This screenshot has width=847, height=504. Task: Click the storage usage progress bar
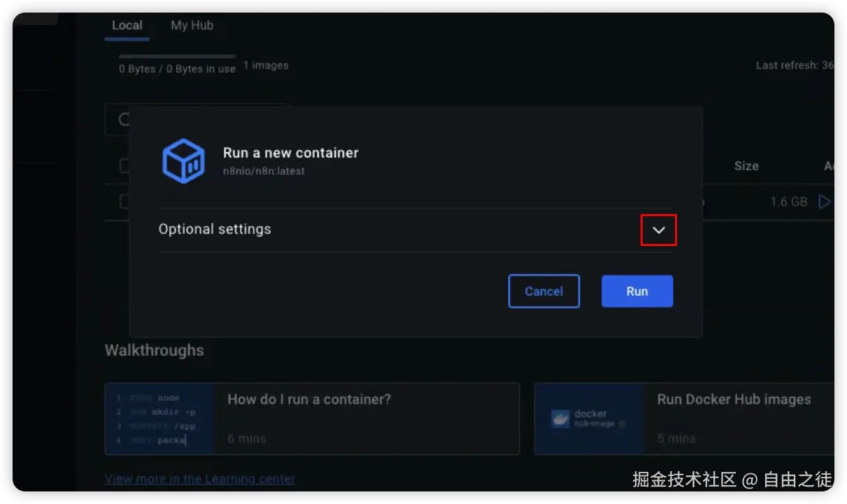pyautogui.click(x=177, y=56)
